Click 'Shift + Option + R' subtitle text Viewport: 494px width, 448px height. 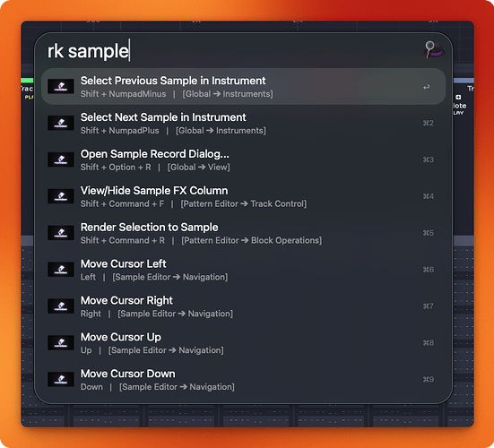pos(116,168)
